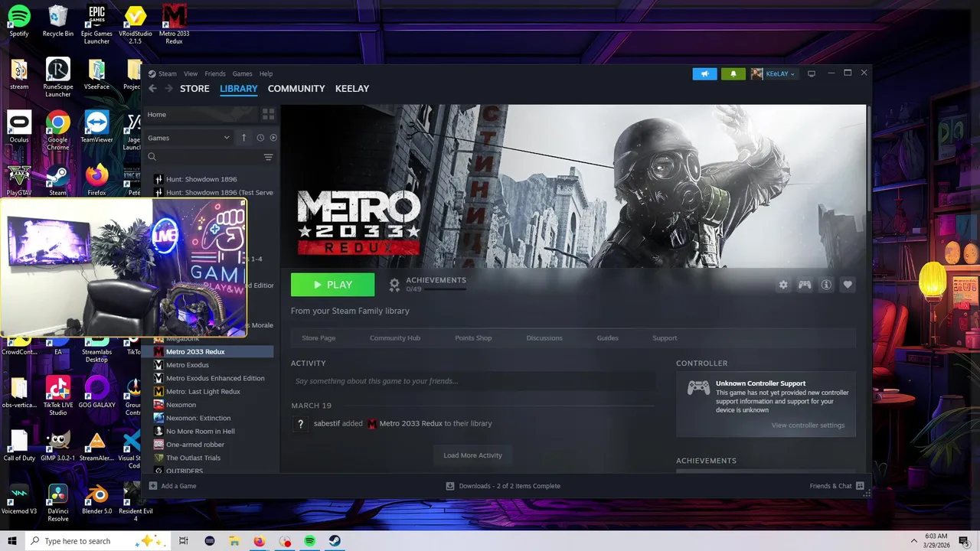Toggle sort direction arrow beside Games dropdown
This screenshot has width=980, height=551.
coord(243,138)
